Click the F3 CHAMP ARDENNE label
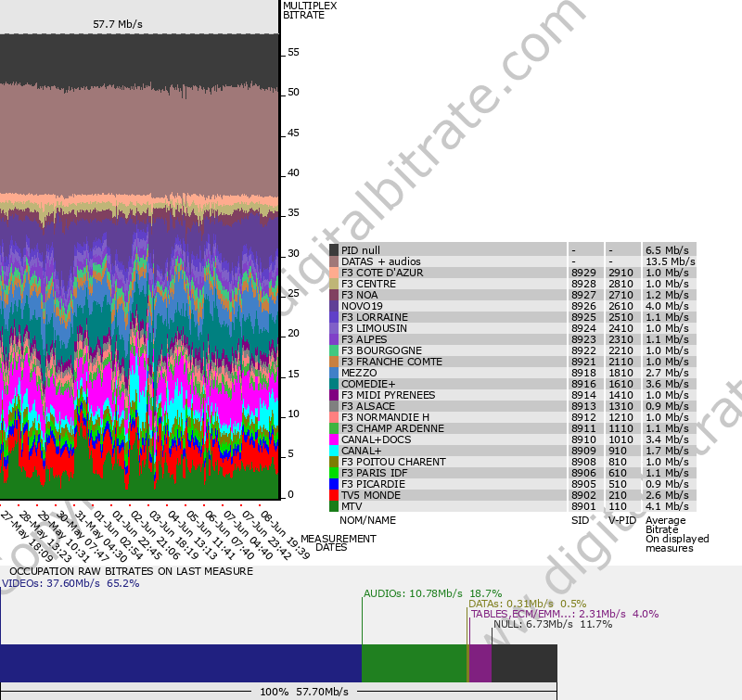 [392, 428]
